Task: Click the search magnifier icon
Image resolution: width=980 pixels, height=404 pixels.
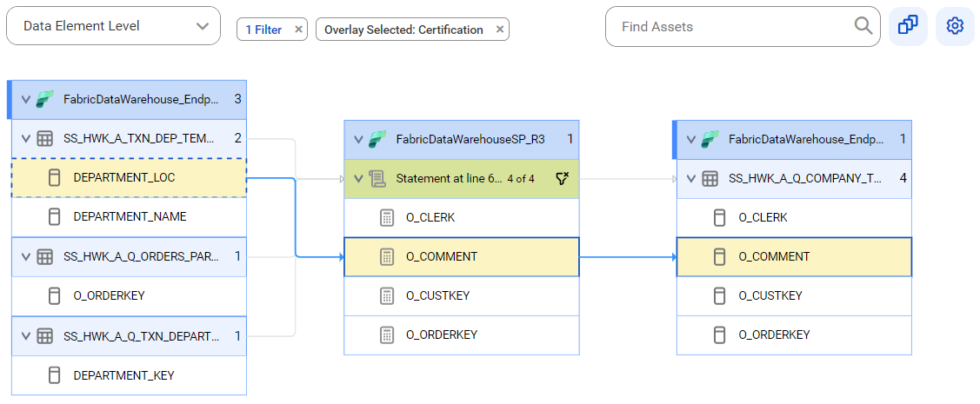Action: (863, 25)
